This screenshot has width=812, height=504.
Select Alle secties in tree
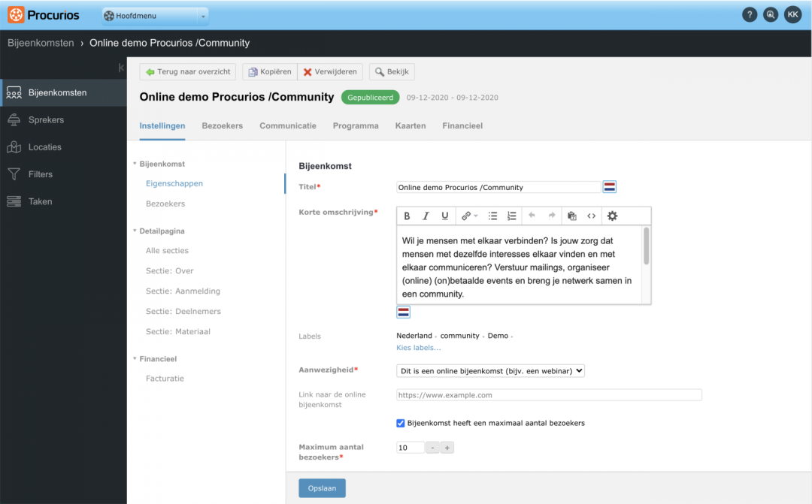click(167, 250)
